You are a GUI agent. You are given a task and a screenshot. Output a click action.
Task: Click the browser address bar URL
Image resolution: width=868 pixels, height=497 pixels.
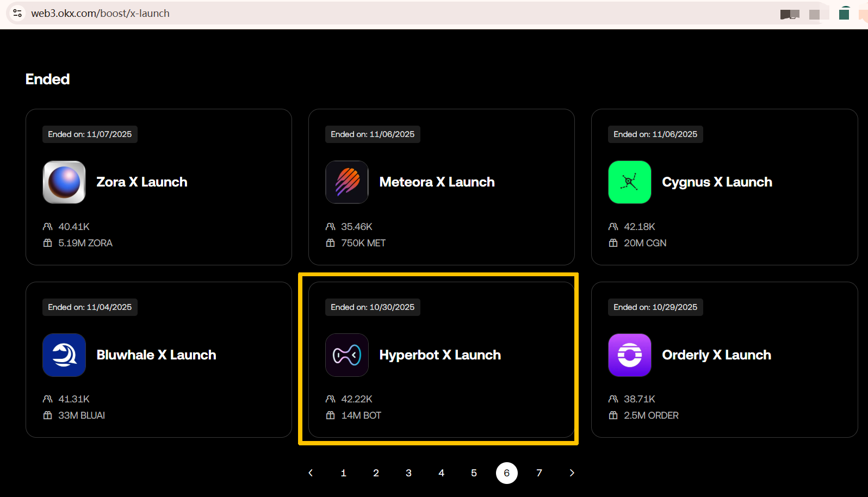point(100,13)
